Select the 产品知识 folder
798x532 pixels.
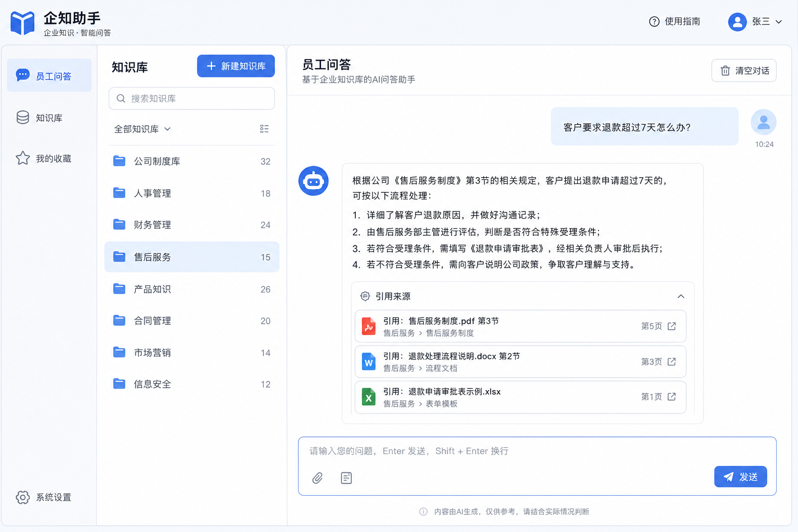(x=192, y=289)
